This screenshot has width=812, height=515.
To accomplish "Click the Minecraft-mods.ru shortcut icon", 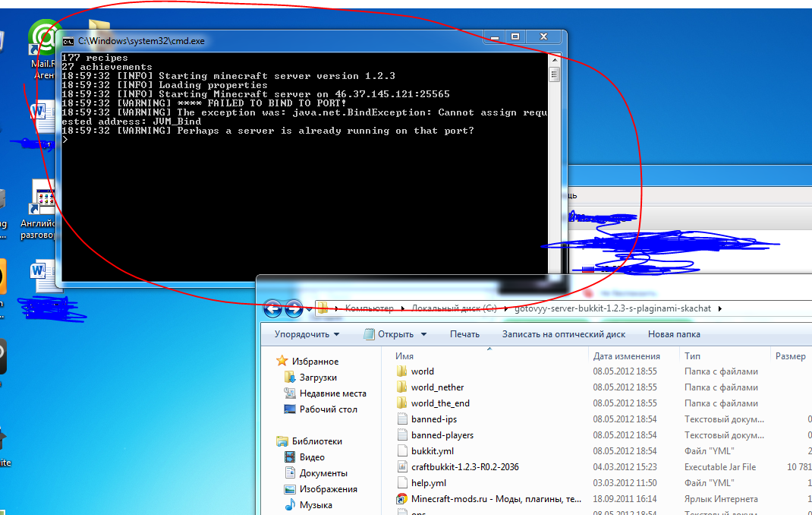I will pos(402,499).
